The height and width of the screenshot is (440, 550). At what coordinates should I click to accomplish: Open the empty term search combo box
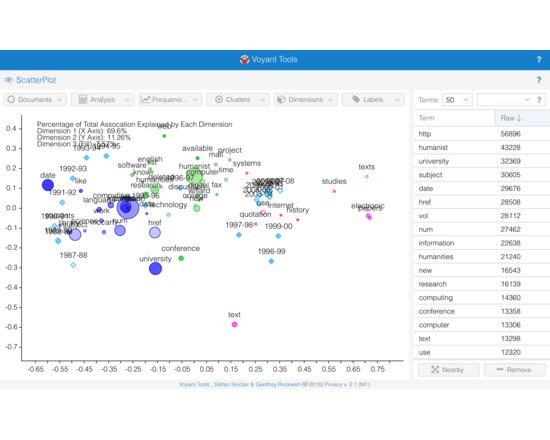coord(504,100)
